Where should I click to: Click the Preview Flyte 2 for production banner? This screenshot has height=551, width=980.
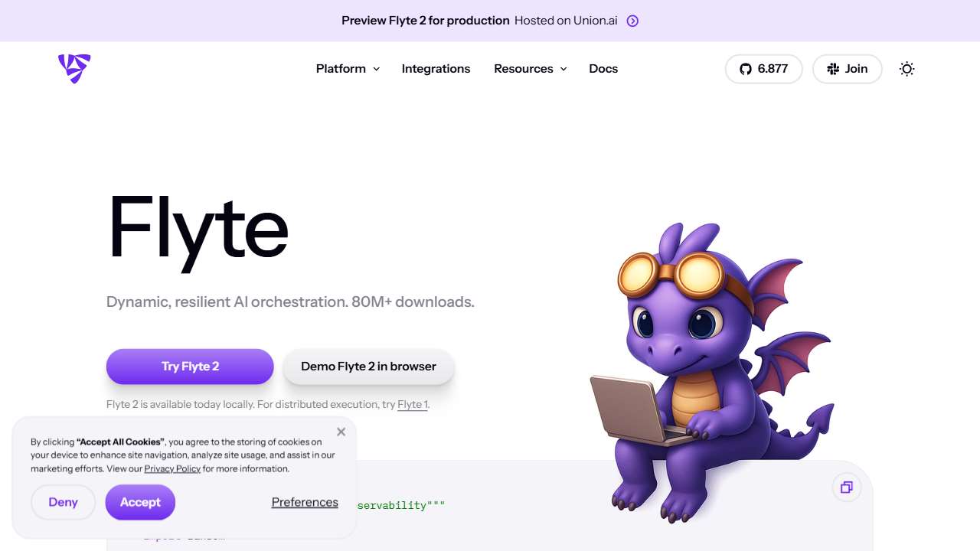click(490, 21)
